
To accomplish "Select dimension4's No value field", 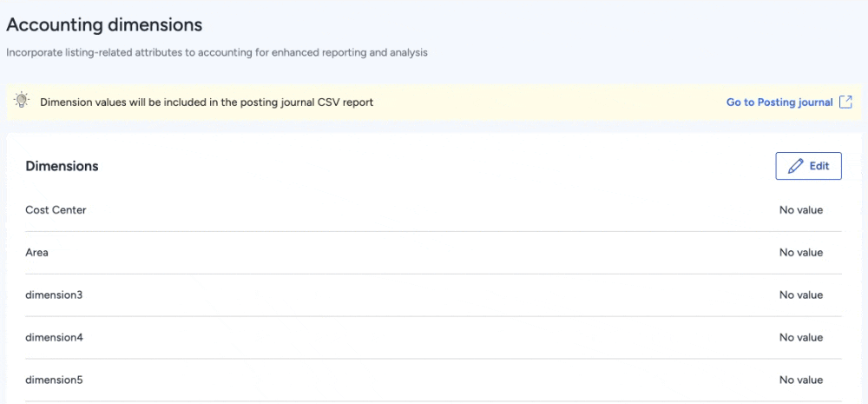I will coord(800,337).
